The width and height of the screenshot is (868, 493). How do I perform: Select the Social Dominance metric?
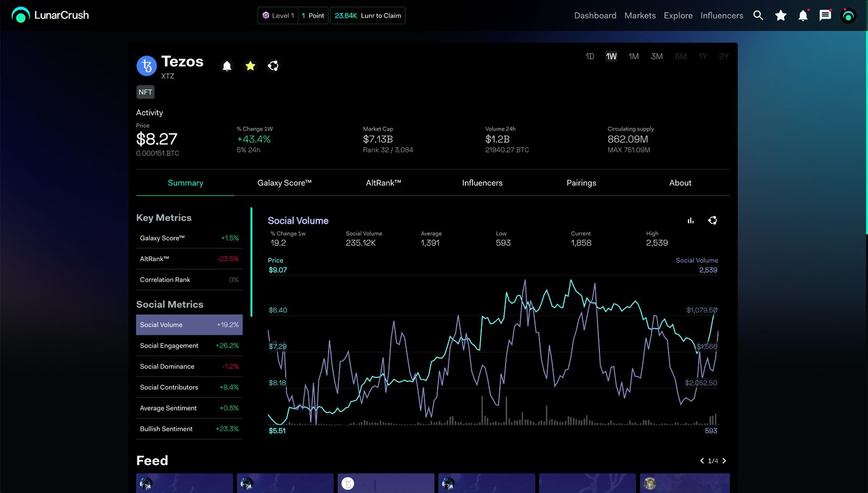point(189,367)
